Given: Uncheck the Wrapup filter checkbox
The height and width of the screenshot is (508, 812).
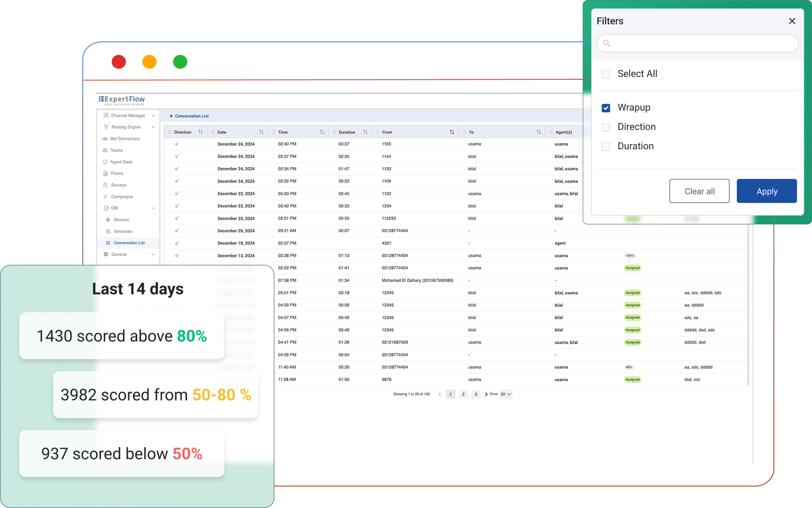Looking at the screenshot, I should (606, 108).
